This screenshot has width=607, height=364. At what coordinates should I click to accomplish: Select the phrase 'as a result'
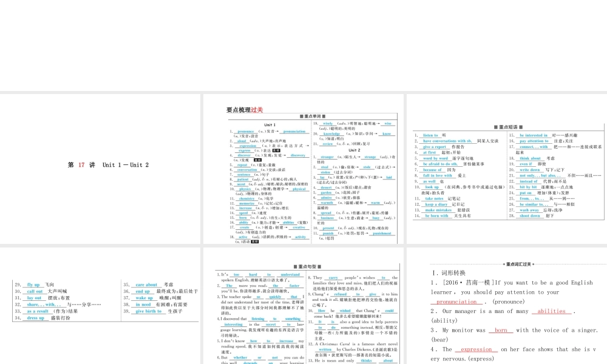[x=38, y=311]
